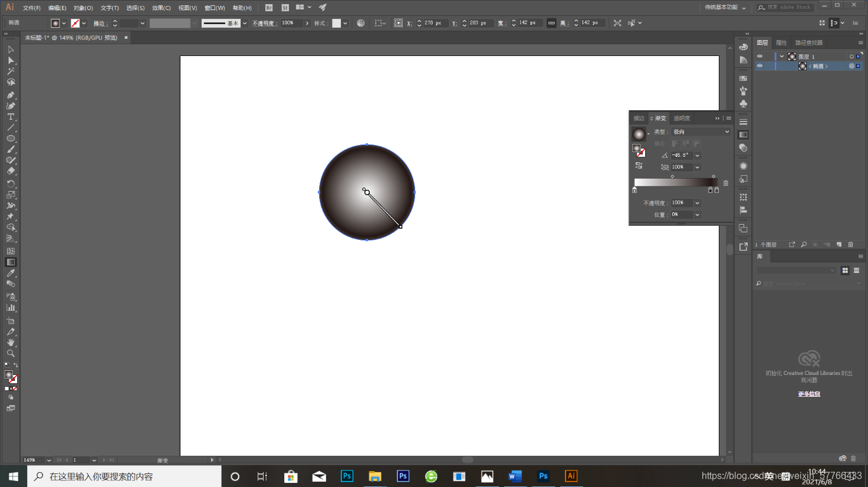Screen dimensions: 868x487
Task: Click gradient fill swatch in Gradient panel
Action: coord(639,134)
